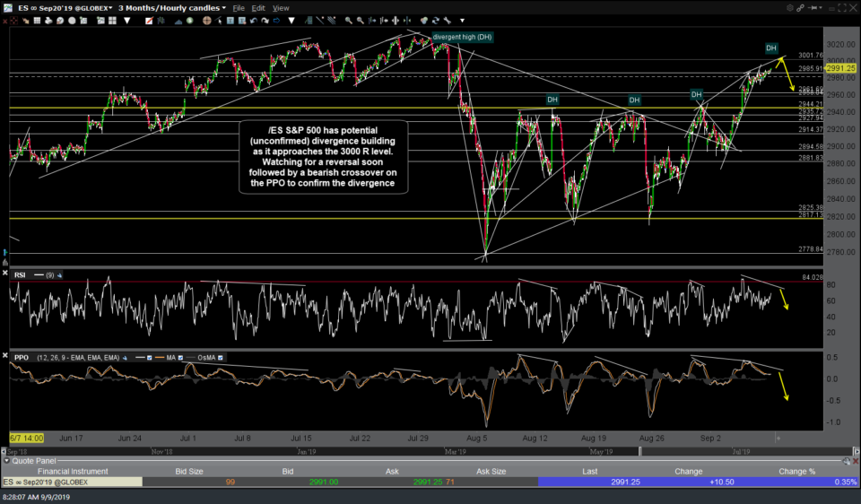Image resolution: width=861 pixels, height=504 pixels.
Task: Select the parallel channel lines tool
Action: coord(331,21)
